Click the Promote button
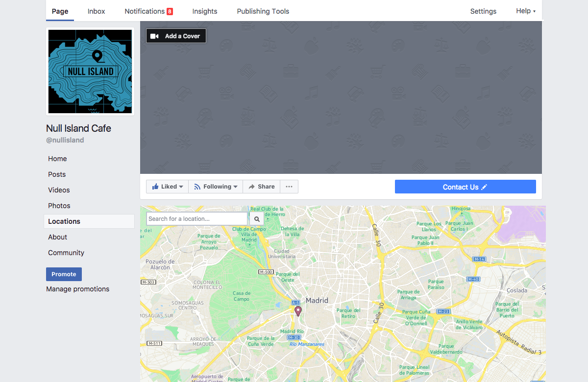 pos(64,274)
